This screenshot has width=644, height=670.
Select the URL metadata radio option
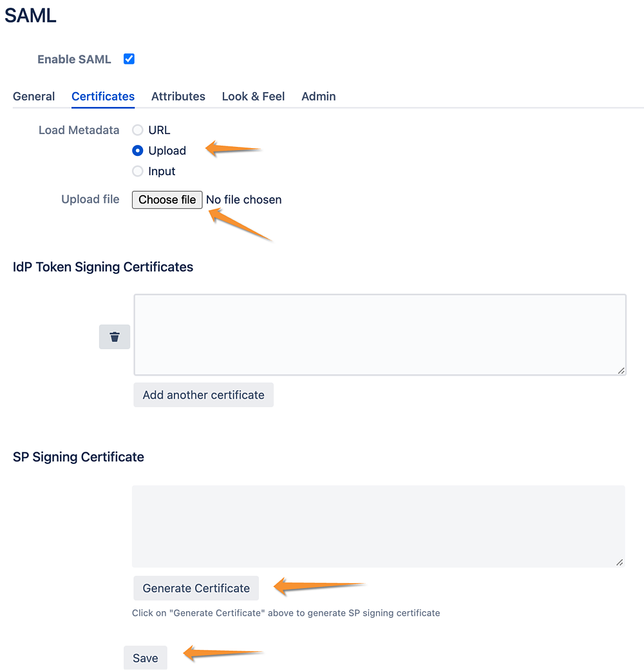[138, 130]
